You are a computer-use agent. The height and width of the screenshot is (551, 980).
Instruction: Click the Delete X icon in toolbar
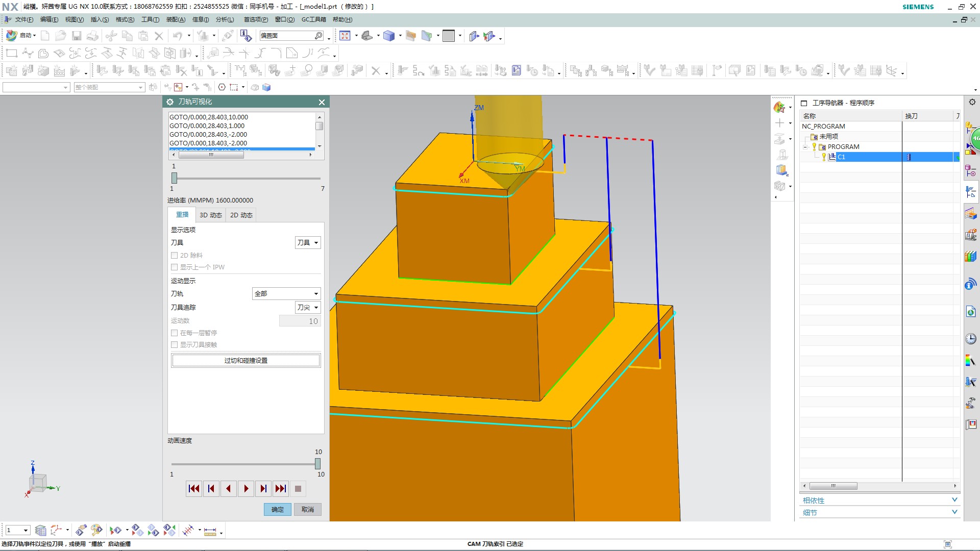tap(159, 36)
